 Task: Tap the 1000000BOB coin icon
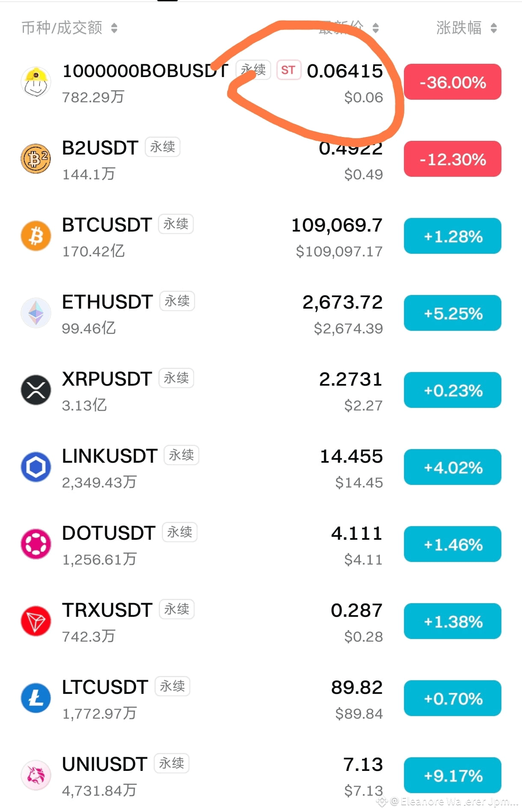36,82
